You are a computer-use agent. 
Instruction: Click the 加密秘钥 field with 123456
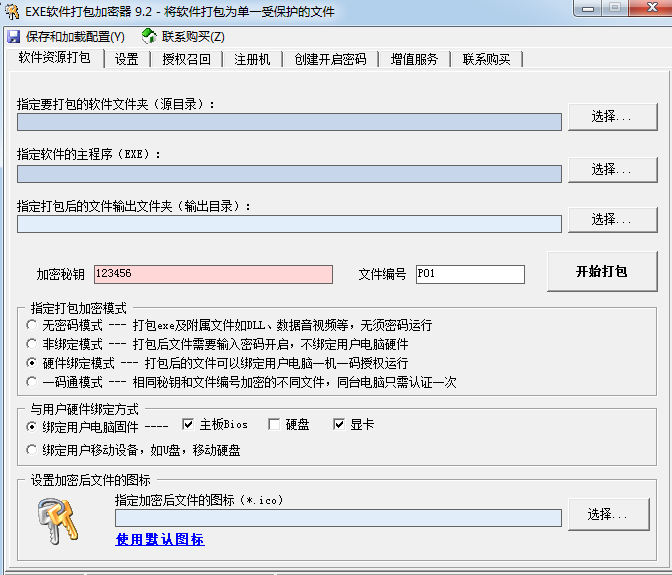[x=213, y=274]
